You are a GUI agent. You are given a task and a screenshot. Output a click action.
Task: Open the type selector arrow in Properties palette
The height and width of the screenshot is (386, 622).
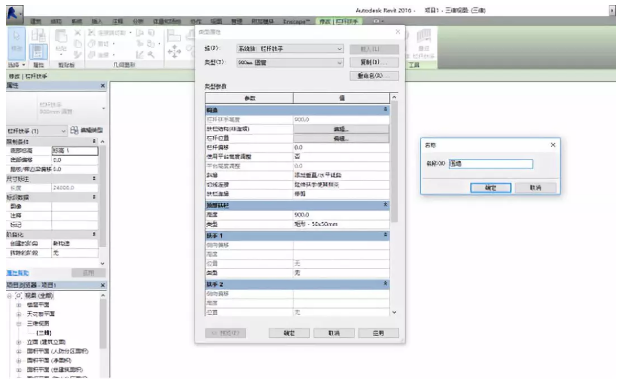104,108
